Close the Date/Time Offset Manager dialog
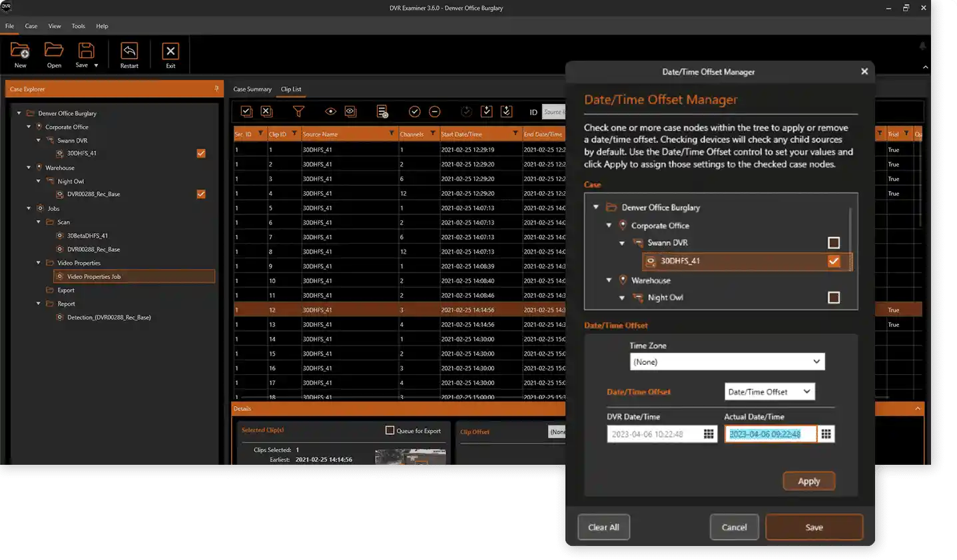The width and height of the screenshot is (957, 560). coord(864,71)
